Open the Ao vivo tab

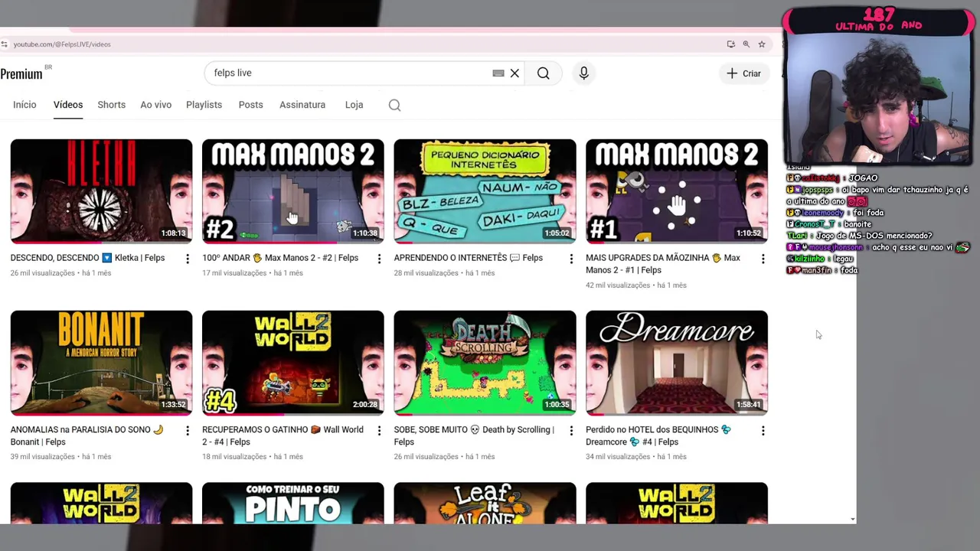pos(155,105)
